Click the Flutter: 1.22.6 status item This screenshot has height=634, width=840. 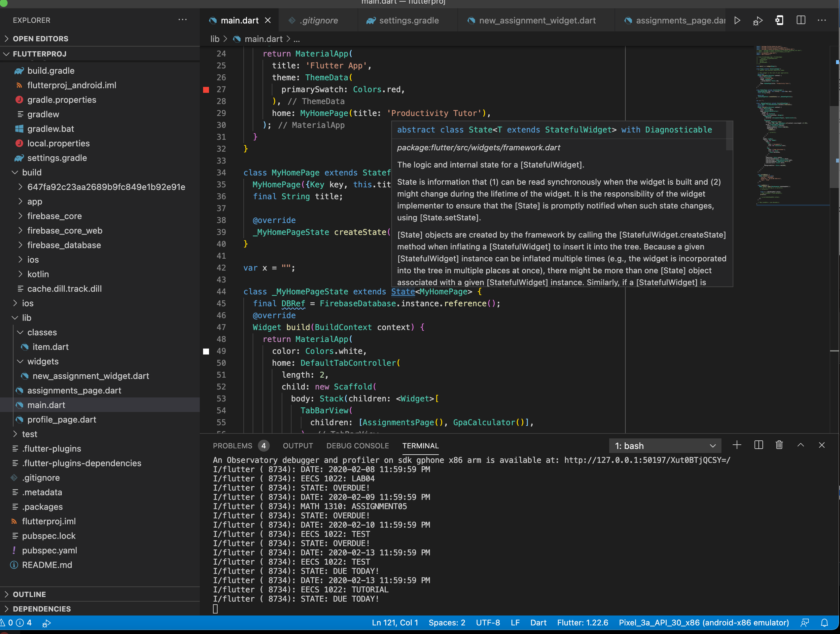[582, 623]
